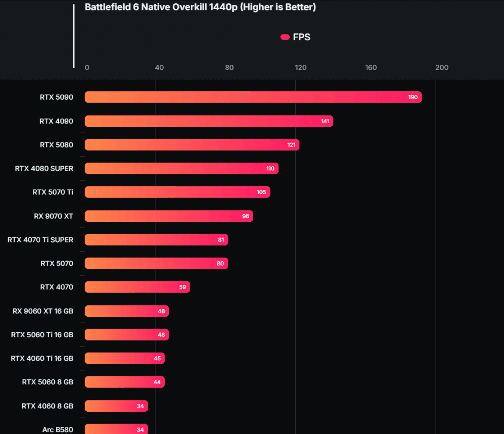This screenshot has width=504, height=434.
Task: Click the RTX 5060 8 GB label
Action: [x=47, y=382]
